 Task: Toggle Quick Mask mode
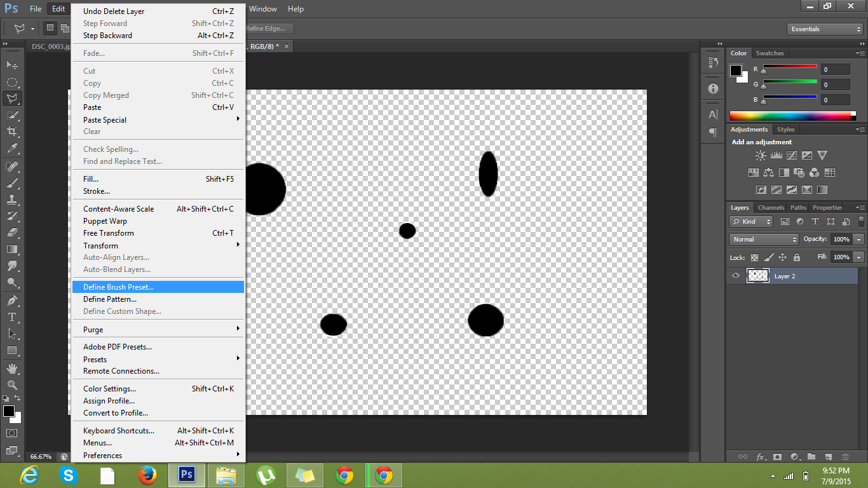coord(12,433)
